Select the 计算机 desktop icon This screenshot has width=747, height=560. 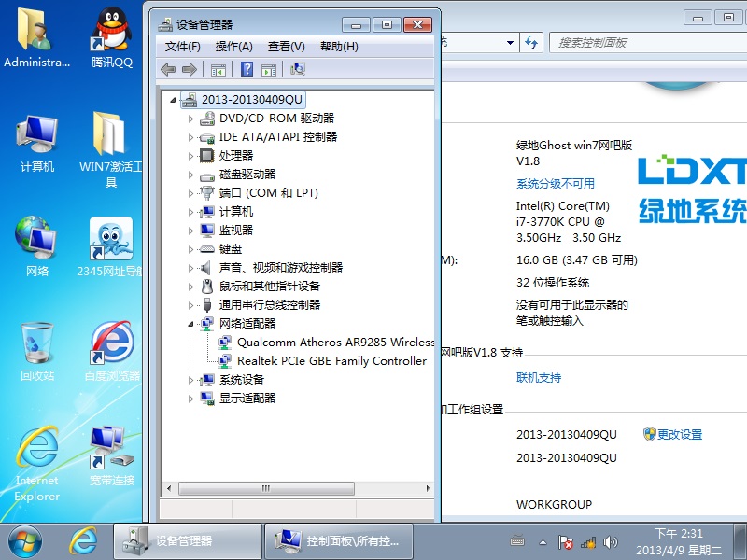point(36,144)
